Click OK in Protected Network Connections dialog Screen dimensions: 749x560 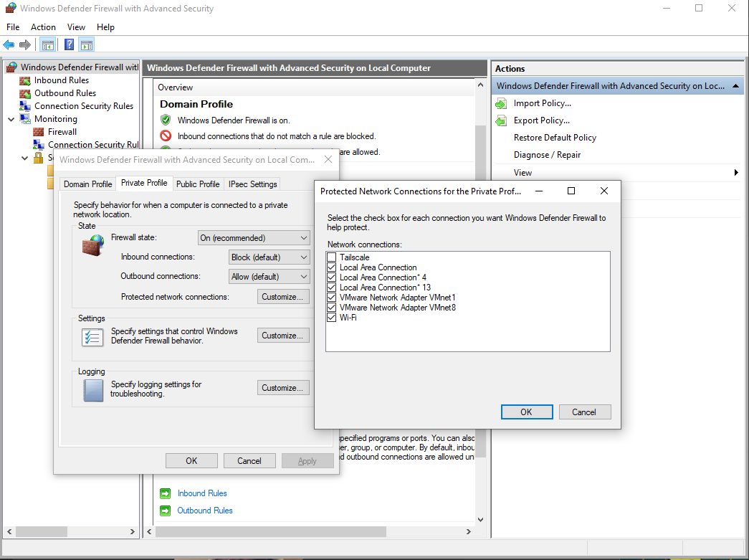click(x=526, y=412)
